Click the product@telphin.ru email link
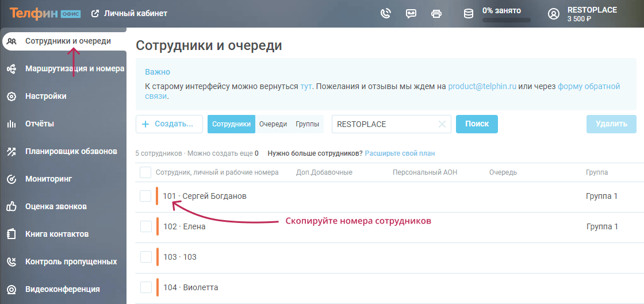The image size is (644, 304). pyautogui.click(x=482, y=87)
